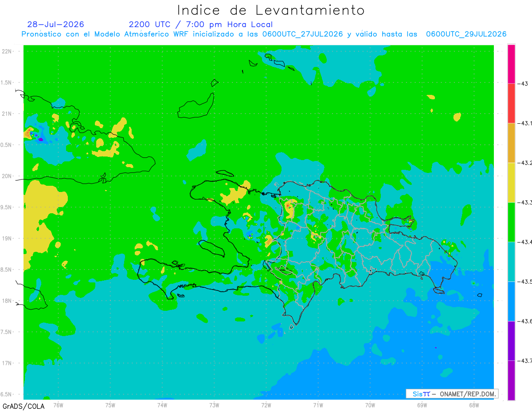
Task: Click the 'ONAMET/REP.DOM.' credit box
Action: [x=452, y=394]
